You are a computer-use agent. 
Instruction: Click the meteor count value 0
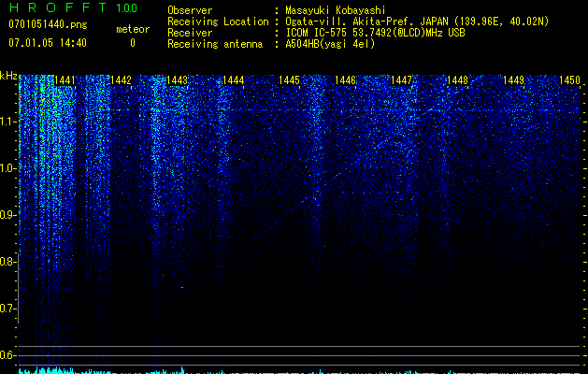pos(133,43)
